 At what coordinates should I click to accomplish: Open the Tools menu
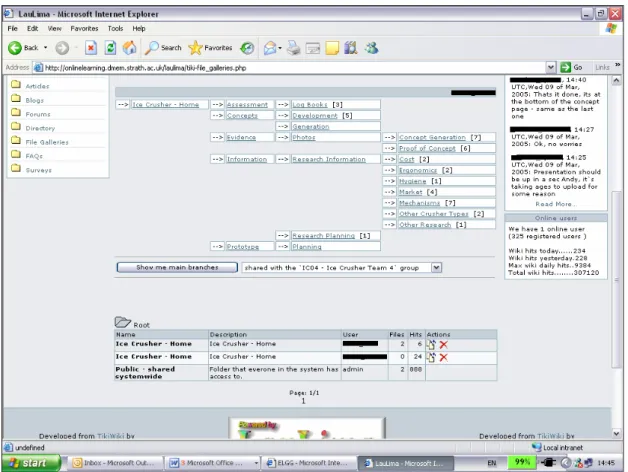115,28
